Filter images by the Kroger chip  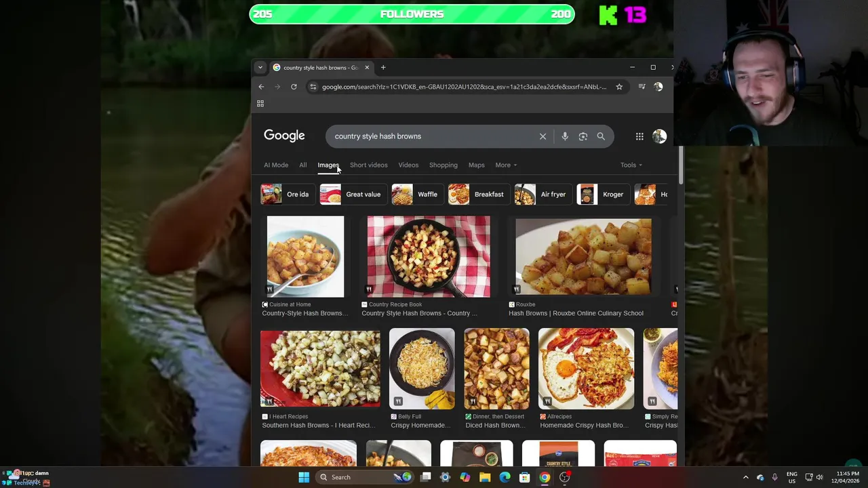[603, 195]
